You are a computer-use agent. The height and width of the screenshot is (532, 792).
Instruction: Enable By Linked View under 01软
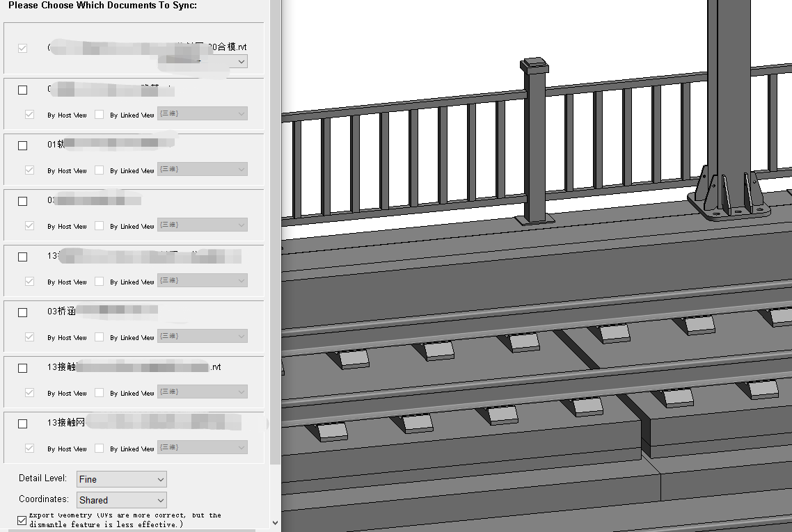click(x=100, y=170)
